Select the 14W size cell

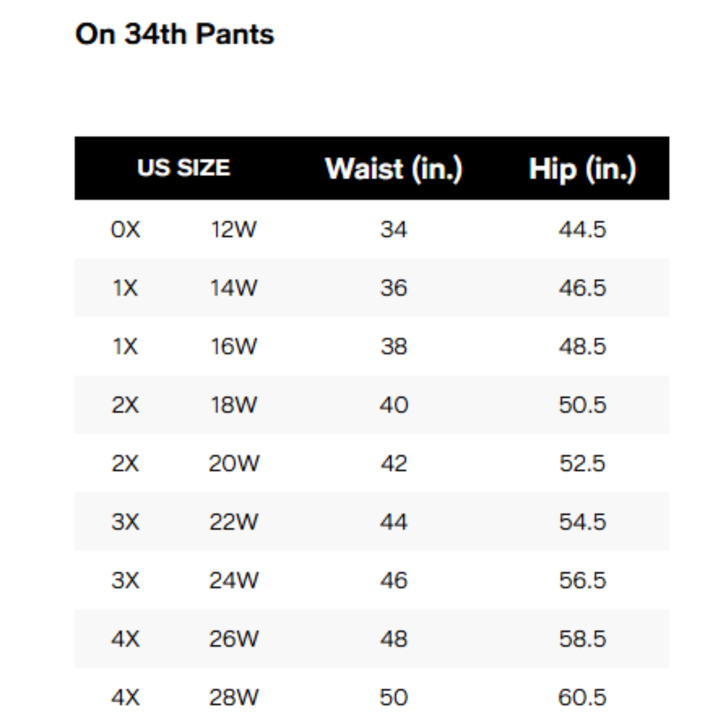pos(234,288)
